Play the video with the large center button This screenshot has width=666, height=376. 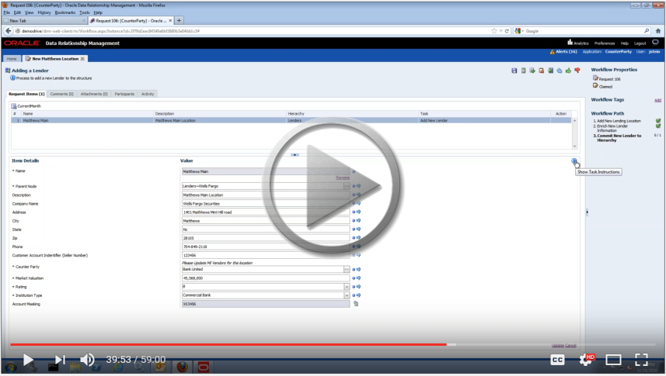pos(332,186)
